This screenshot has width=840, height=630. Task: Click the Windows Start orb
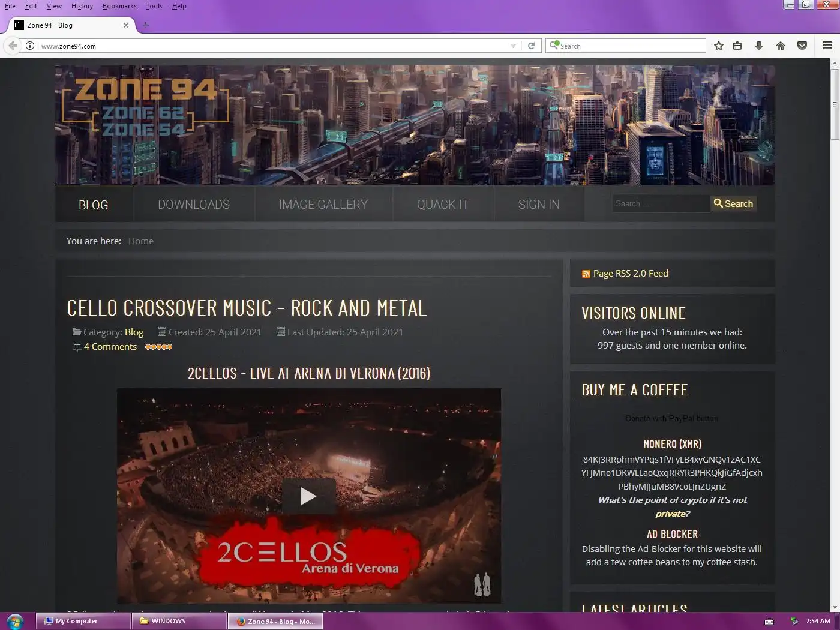15,621
